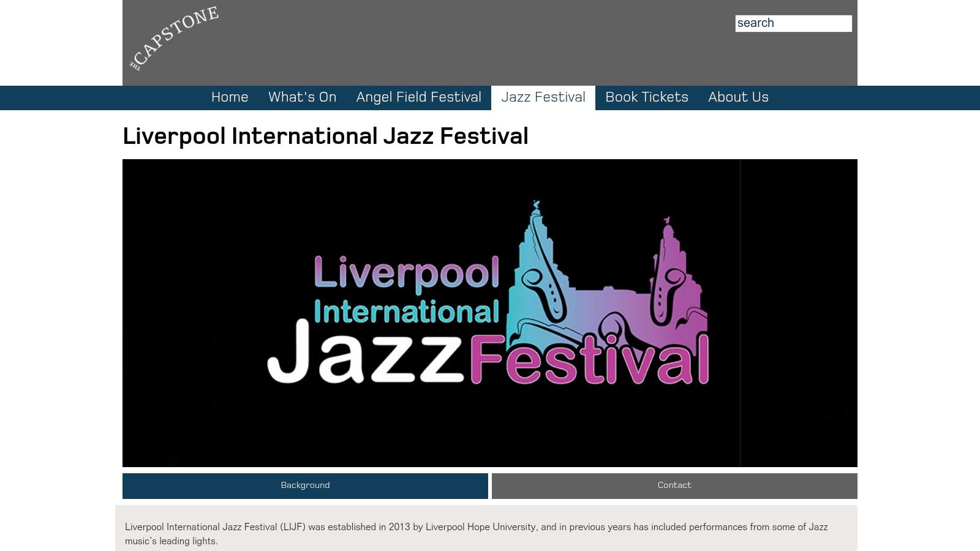Go to Book Tickets

pos(646,97)
